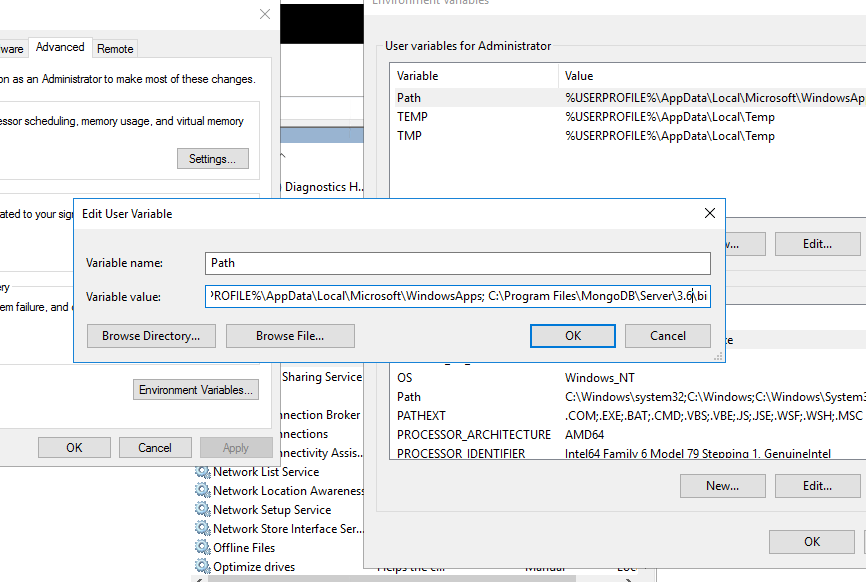Click the Network Store Interface Service gear icon
866x582 pixels.
[x=203, y=528]
